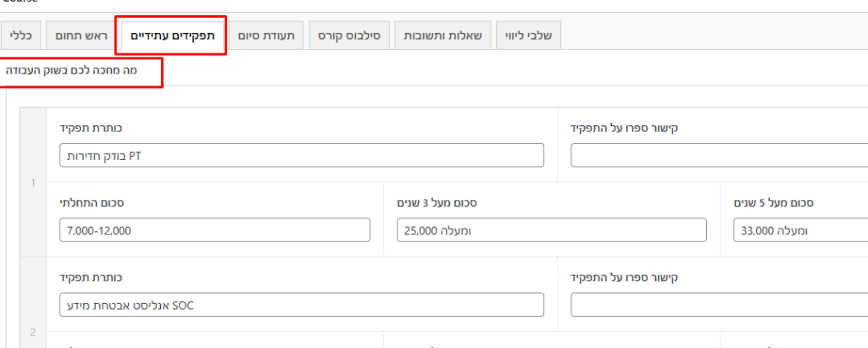Switch to the כללי tab

coord(19,36)
